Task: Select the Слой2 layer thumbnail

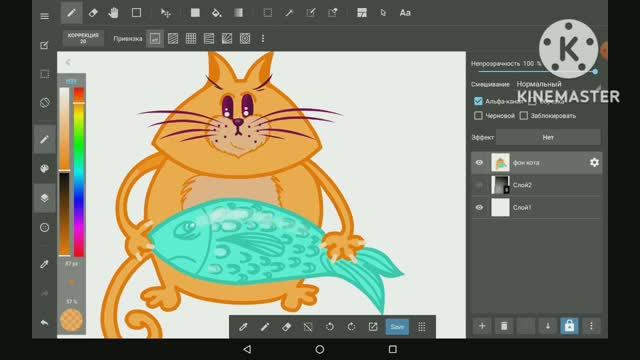Action: click(x=500, y=185)
